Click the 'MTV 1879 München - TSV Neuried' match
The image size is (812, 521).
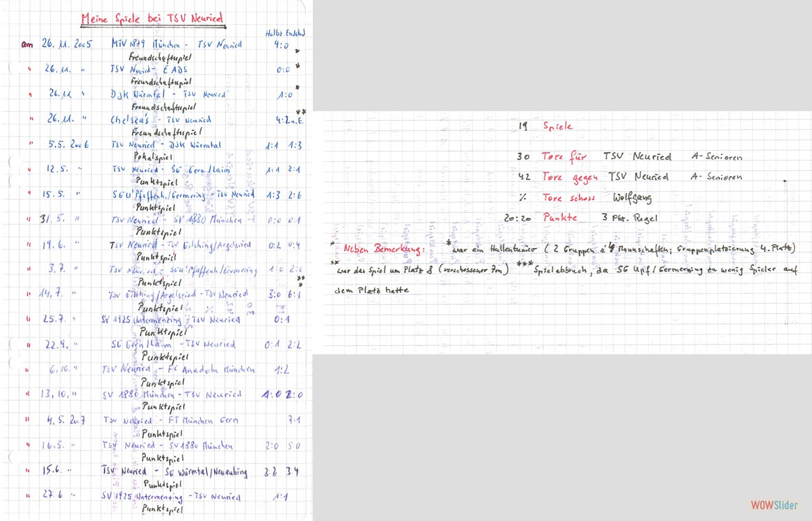(177, 44)
